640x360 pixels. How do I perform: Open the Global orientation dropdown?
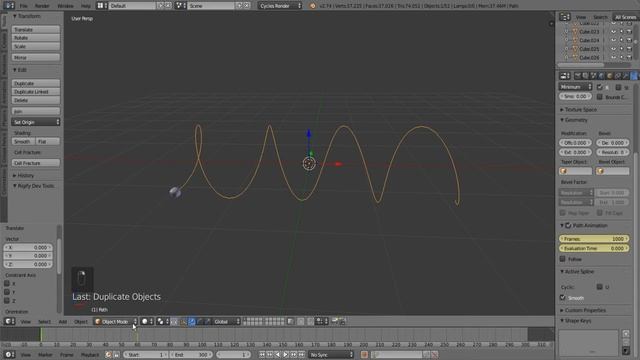pyautogui.click(x=227, y=322)
